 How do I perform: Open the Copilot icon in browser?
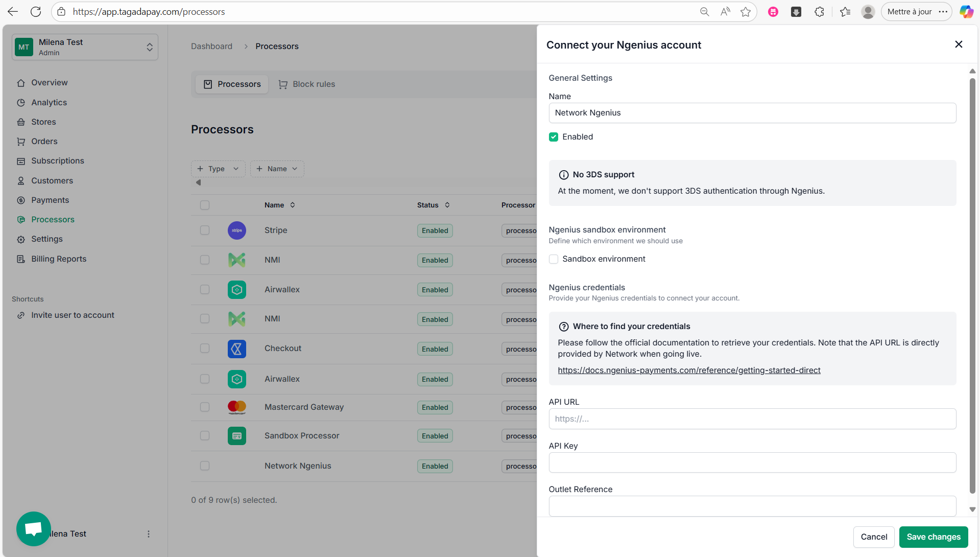966,12
